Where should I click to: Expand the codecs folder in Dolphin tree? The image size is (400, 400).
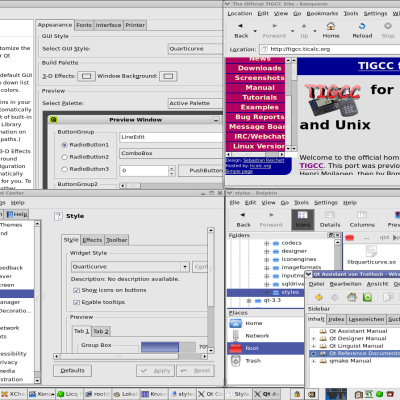pyautogui.click(x=267, y=243)
